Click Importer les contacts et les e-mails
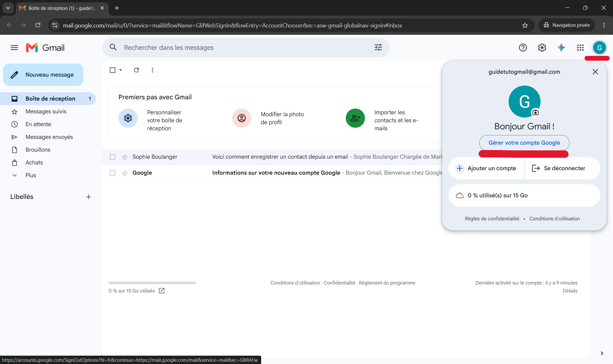 [396, 120]
